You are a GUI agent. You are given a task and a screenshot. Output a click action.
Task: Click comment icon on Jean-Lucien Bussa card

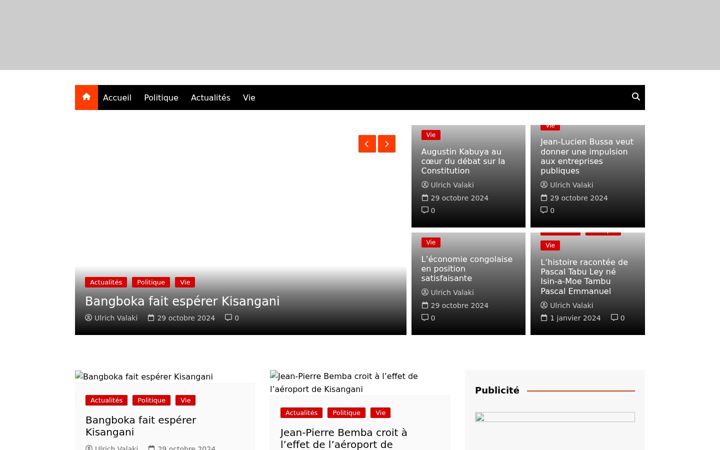pos(547,210)
